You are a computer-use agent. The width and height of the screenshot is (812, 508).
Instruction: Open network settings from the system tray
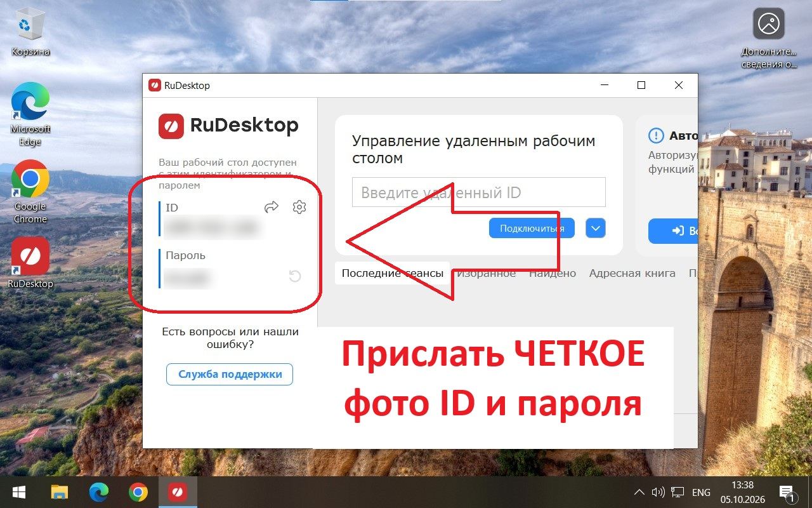678,492
